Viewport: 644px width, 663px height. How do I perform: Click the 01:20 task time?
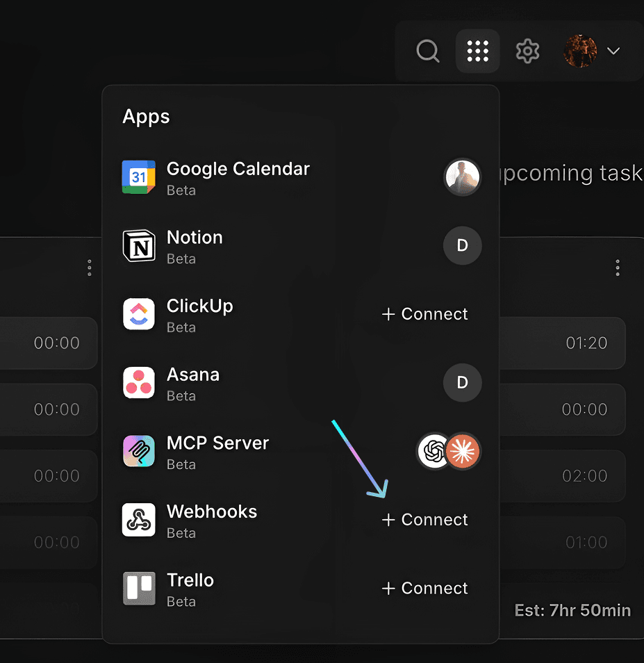(x=586, y=343)
